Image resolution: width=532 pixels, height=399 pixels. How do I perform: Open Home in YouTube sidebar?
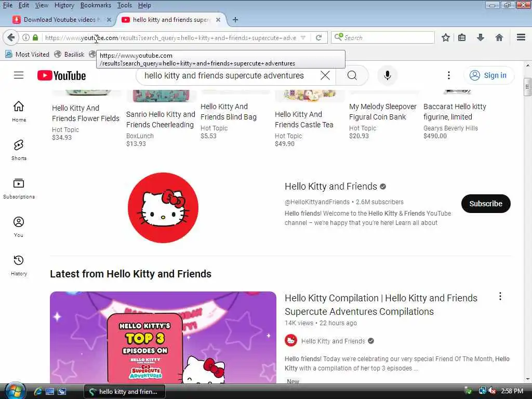tap(19, 111)
